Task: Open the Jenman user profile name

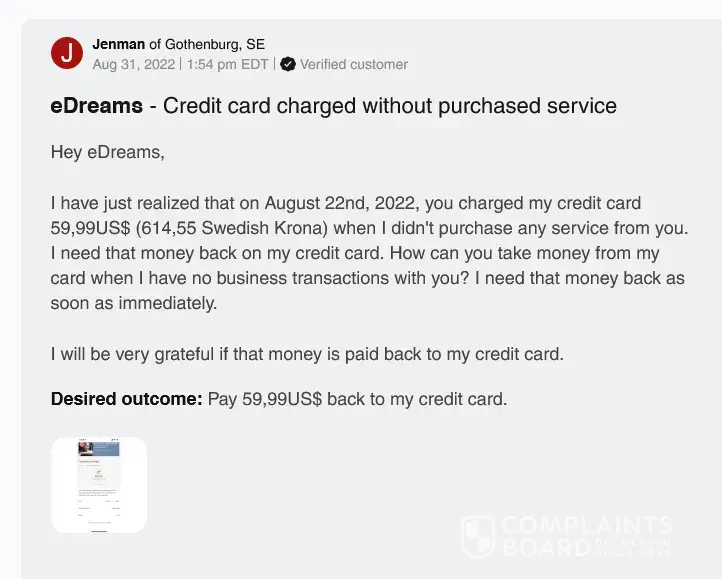Action: [118, 44]
